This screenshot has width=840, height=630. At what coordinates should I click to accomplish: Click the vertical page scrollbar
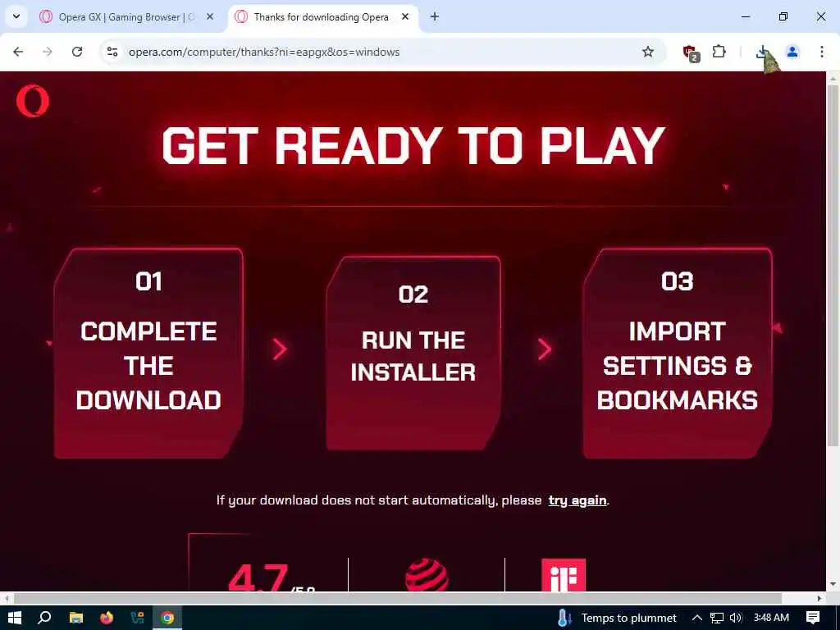(833, 265)
